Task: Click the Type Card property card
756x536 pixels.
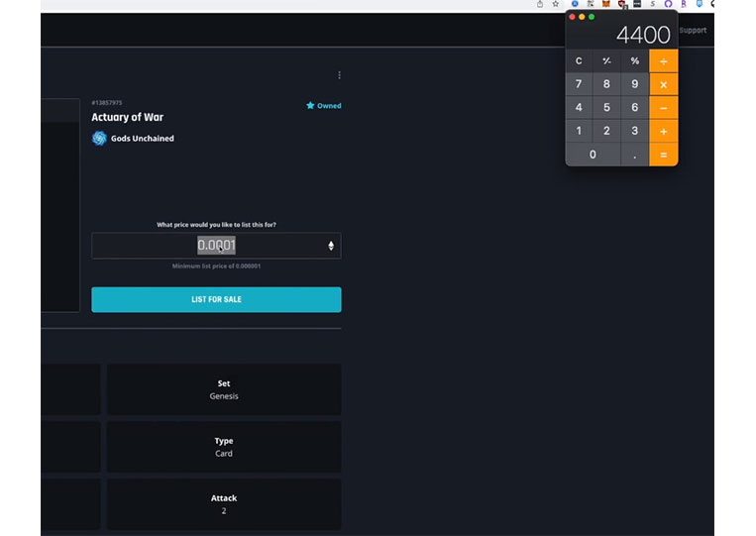Action: click(224, 447)
